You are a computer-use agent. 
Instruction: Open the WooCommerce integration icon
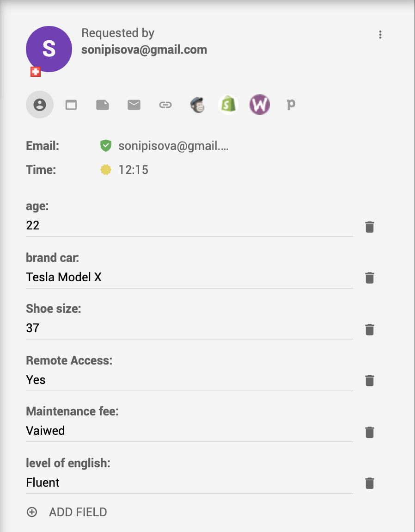coord(260,105)
